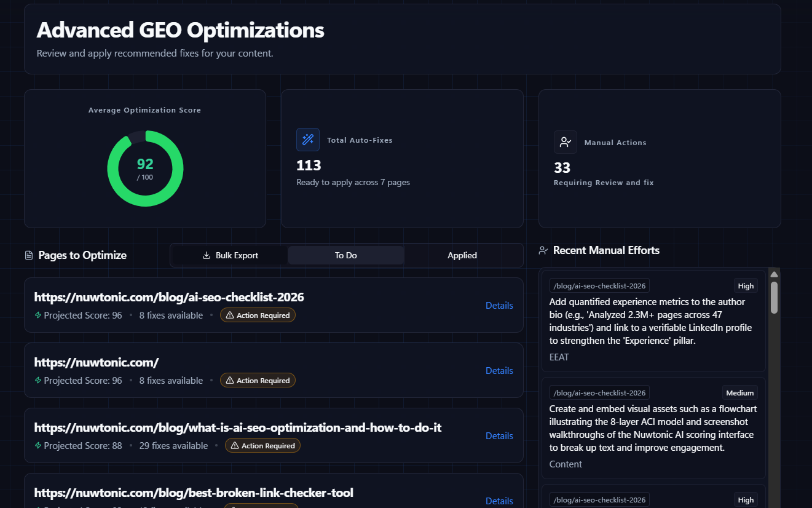Click the visual assets flowchart recommendation text
812x508 pixels.
tap(653, 428)
